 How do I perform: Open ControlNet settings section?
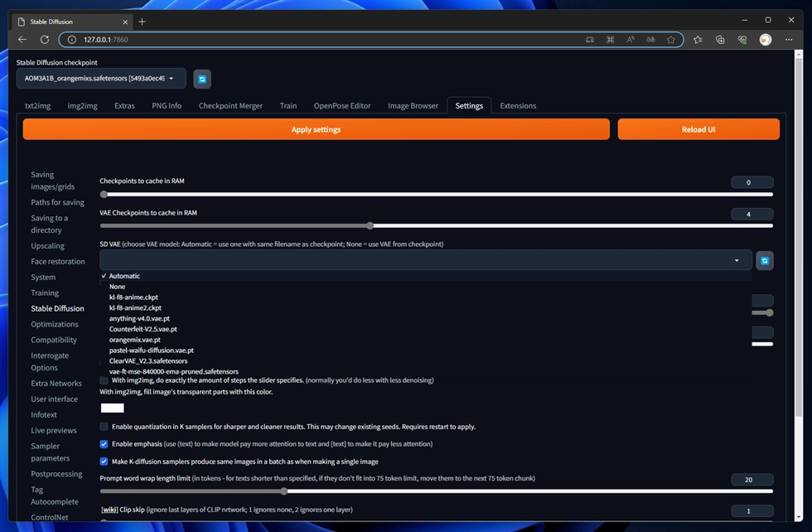pos(50,517)
